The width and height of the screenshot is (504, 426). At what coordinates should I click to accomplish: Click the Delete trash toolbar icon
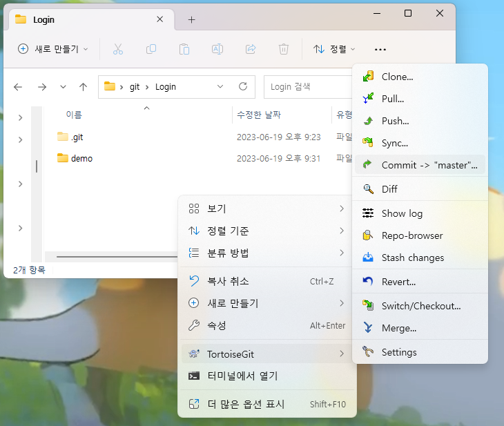284,49
